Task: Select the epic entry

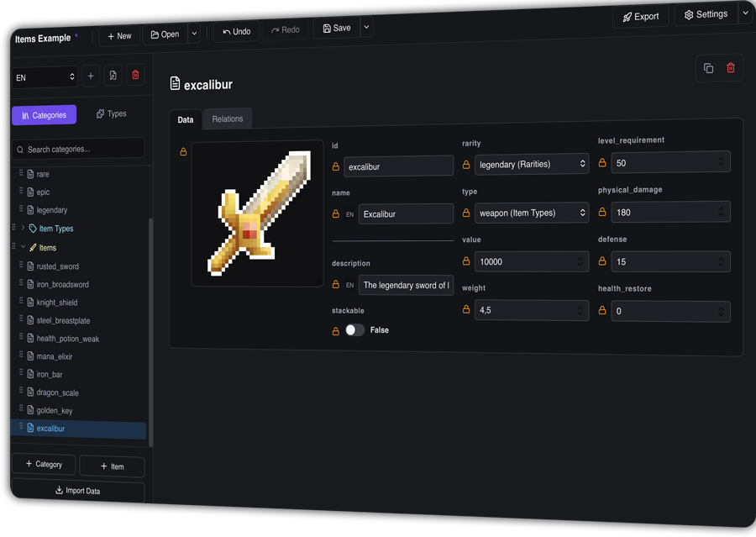Action: (x=43, y=192)
